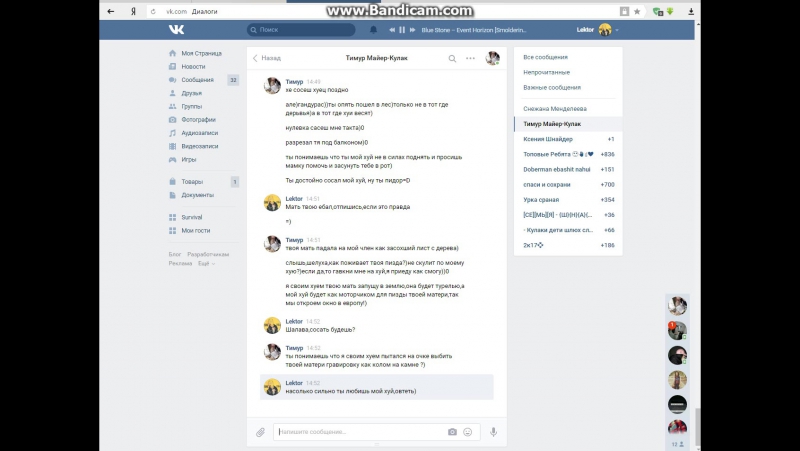
Task: Open the Blue Stone track title
Action: pos(474,30)
